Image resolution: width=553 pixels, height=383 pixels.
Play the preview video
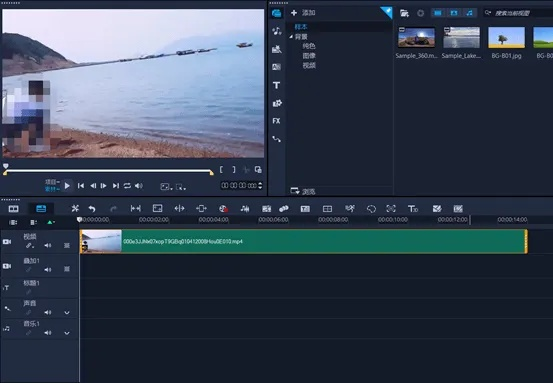click(67, 186)
